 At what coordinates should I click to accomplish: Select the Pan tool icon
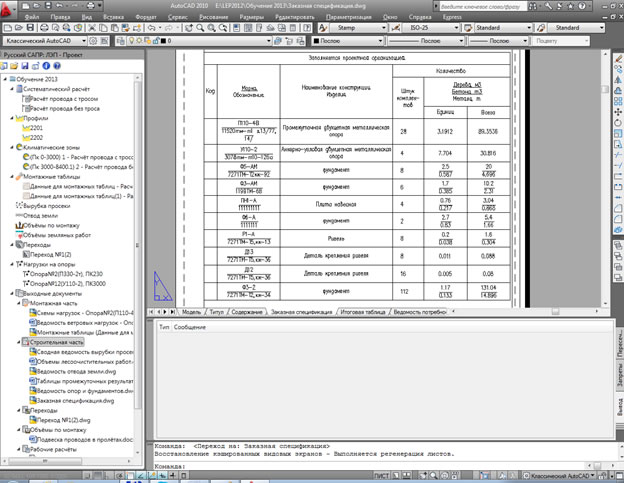[189, 28]
